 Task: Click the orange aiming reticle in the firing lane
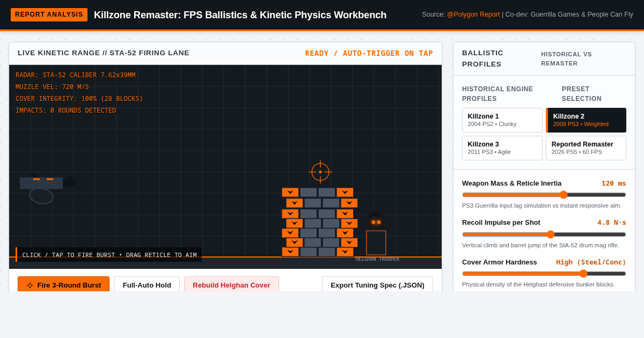click(320, 172)
